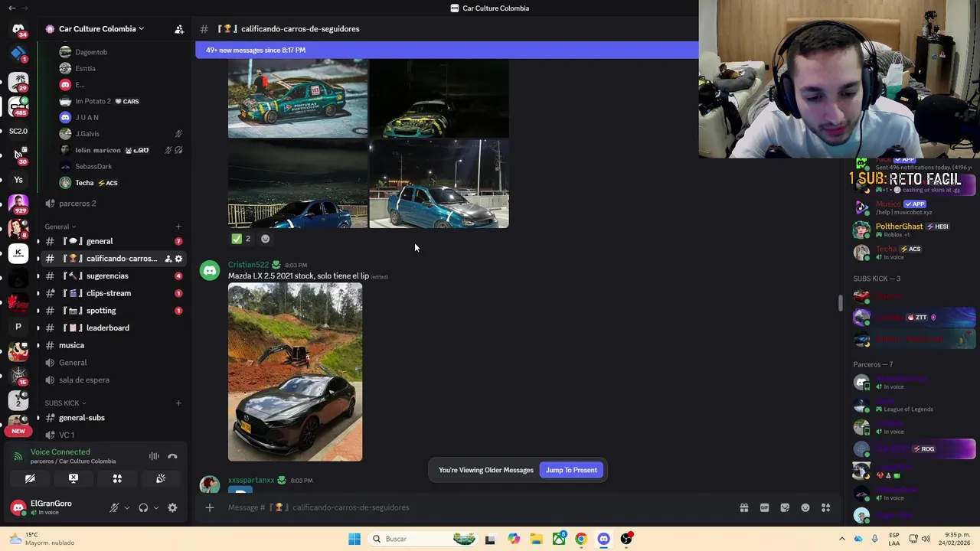980x551 pixels.
Task: Disconnect from voice with hang-up icon
Action: pyautogui.click(x=172, y=456)
